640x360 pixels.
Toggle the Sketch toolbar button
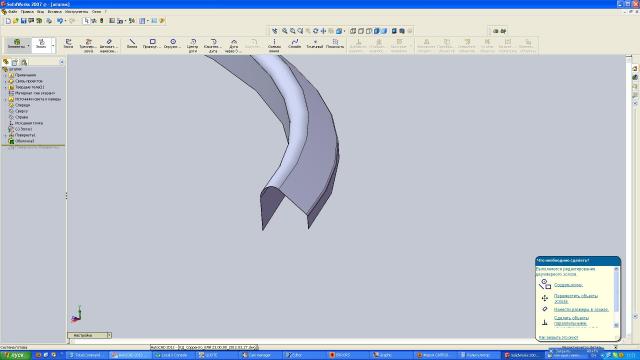coord(41,44)
